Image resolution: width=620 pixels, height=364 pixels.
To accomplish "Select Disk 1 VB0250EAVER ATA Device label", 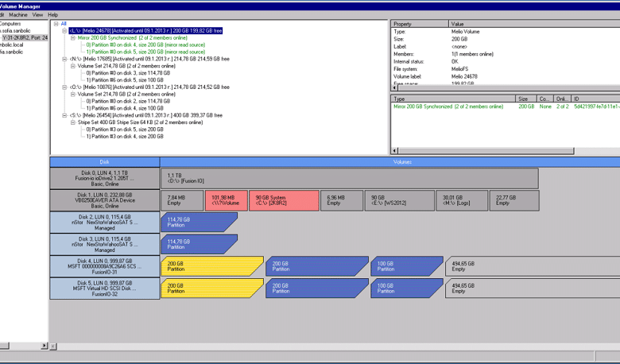I will point(105,200).
